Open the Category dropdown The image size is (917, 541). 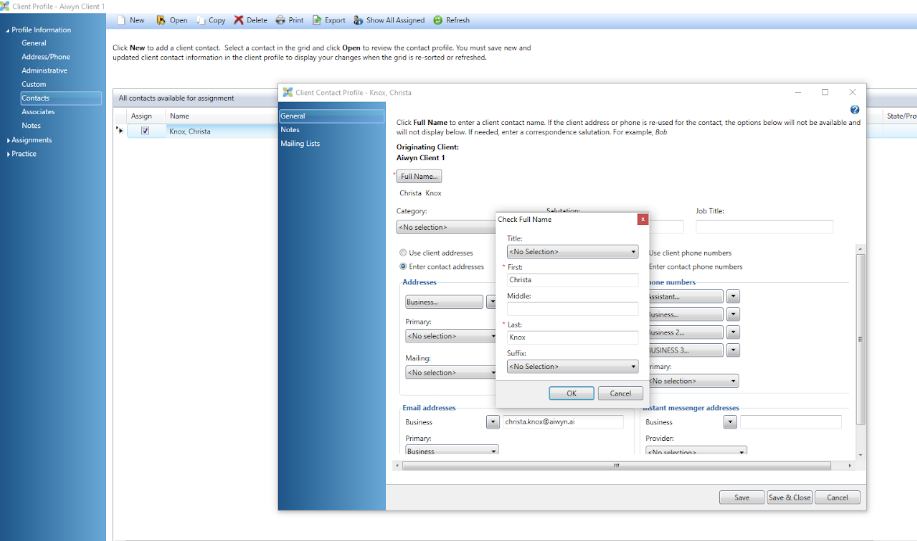click(x=446, y=227)
